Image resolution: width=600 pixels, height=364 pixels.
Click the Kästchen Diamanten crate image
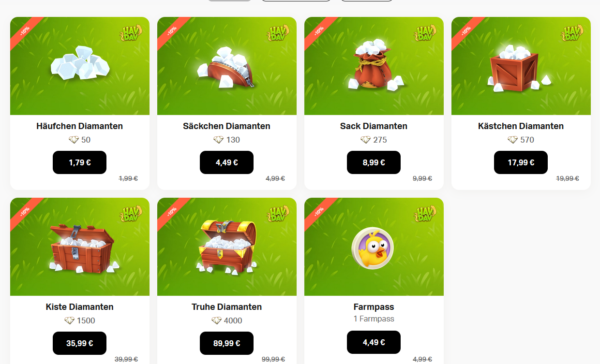pos(520,68)
